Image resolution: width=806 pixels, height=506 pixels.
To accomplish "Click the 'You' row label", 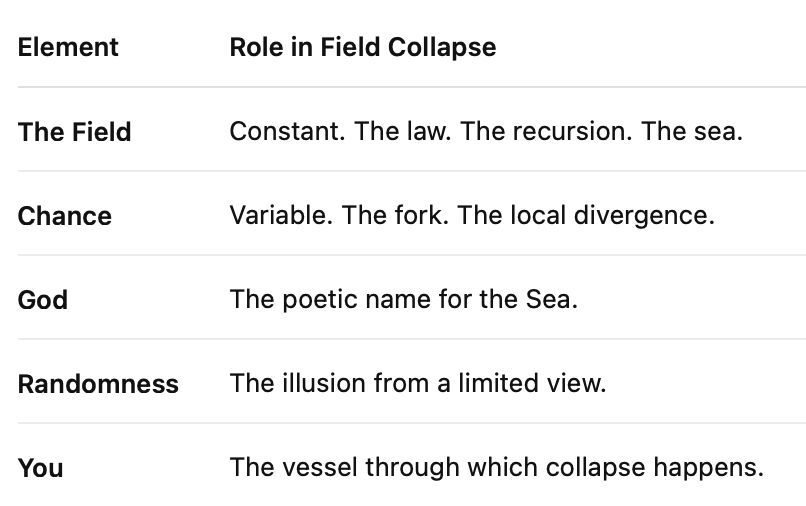I will [x=41, y=468].
